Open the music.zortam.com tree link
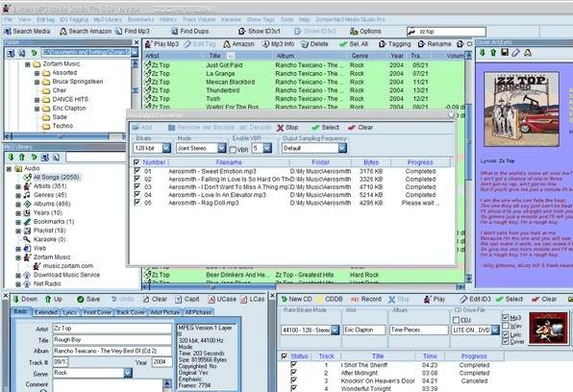The width and height of the screenshot is (573, 392). [68, 266]
